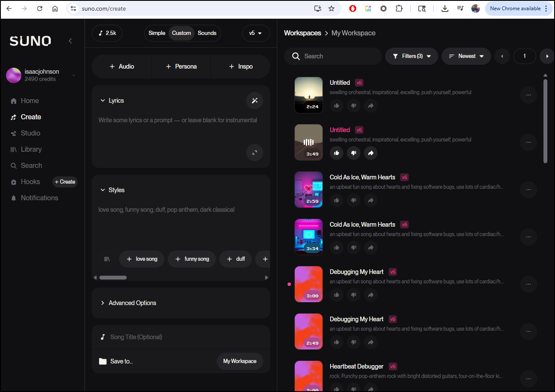The image size is (555, 392).
Task: Share the playing Untitled 3:49 song
Action: [x=370, y=153]
